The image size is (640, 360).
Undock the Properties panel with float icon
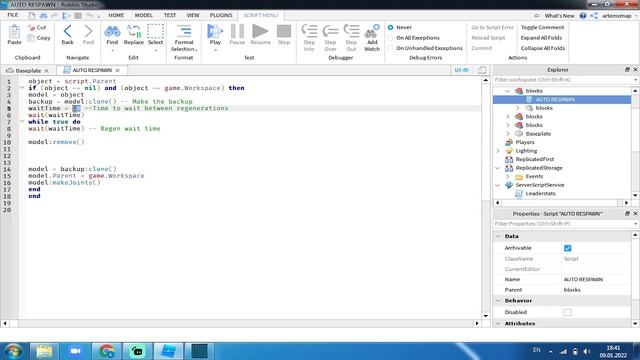[x=627, y=213]
